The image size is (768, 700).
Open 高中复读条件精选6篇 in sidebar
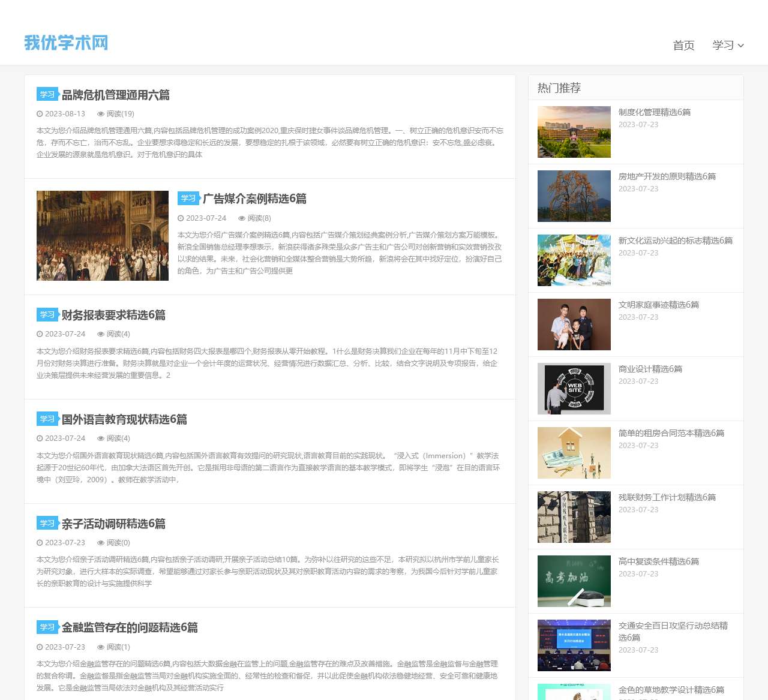click(x=658, y=562)
